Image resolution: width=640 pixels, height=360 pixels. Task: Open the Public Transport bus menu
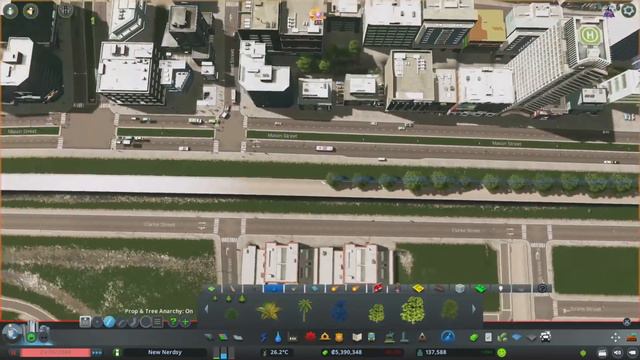371,337
